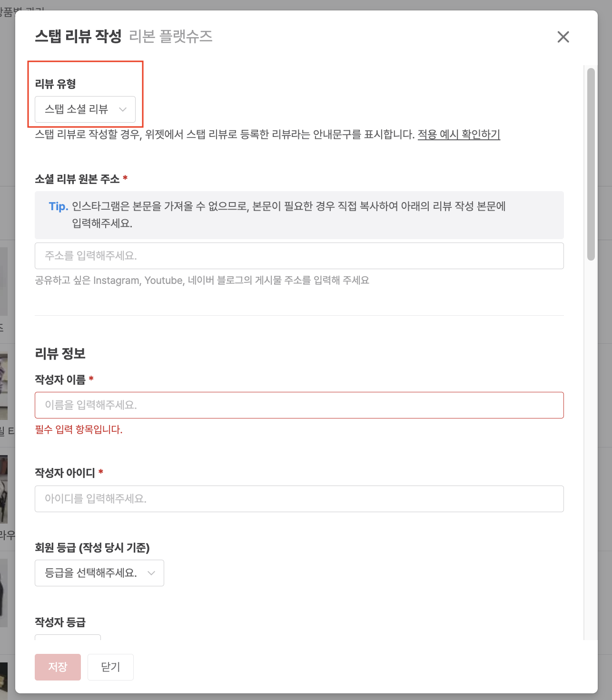Click the pink 저장 save button
Image resolution: width=612 pixels, height=700 pixels.
pos(58,667)
